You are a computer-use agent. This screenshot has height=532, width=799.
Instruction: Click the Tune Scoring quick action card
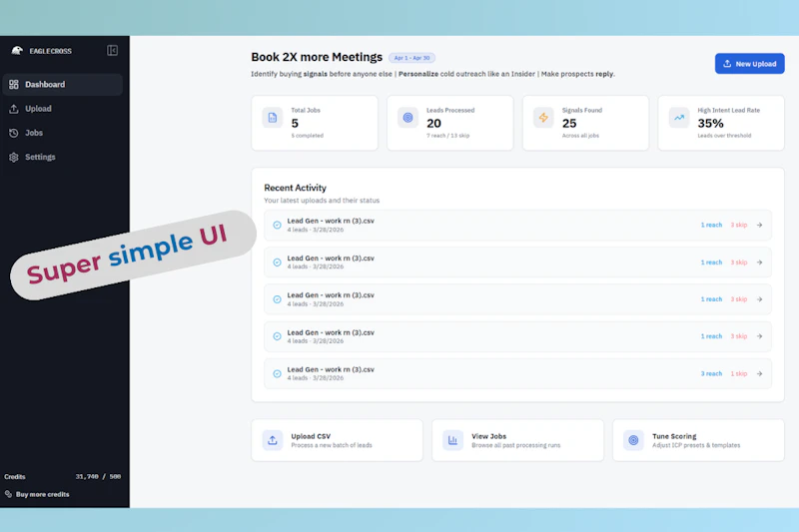pos(698,440)
